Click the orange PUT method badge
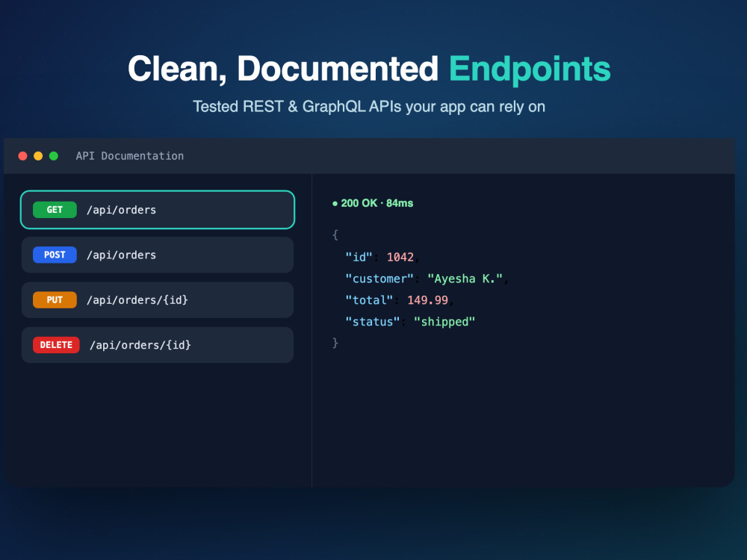The image size is (747, 560). [x=55, y=300]
